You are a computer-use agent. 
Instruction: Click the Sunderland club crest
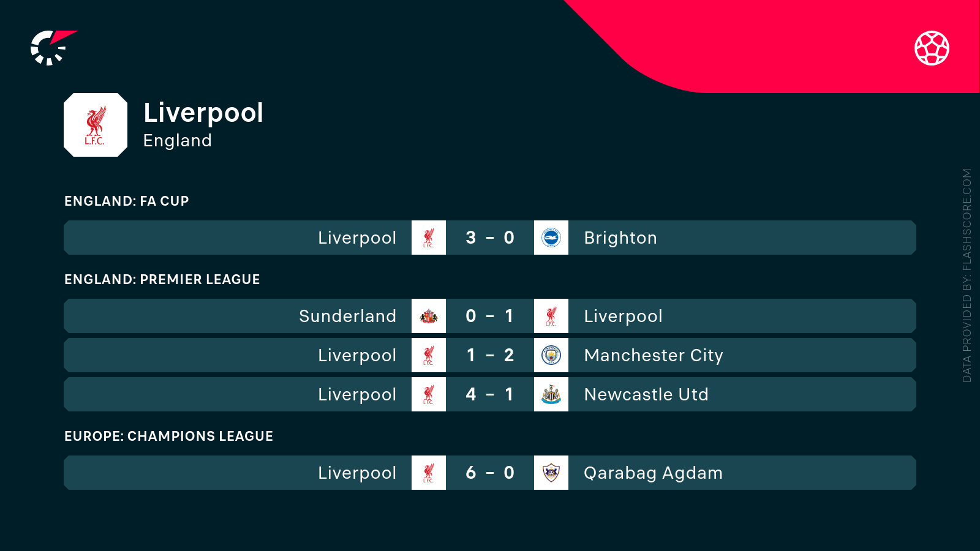click(x=429, y=316)
